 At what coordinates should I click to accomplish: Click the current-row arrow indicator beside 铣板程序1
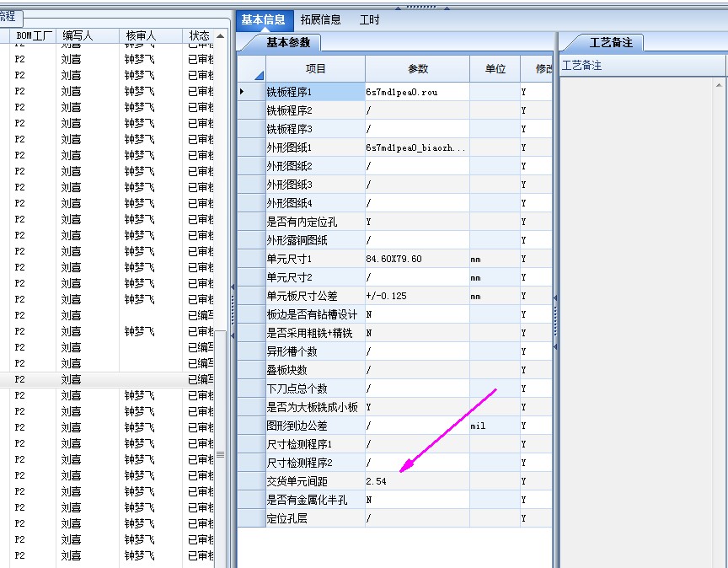(242, 92)
